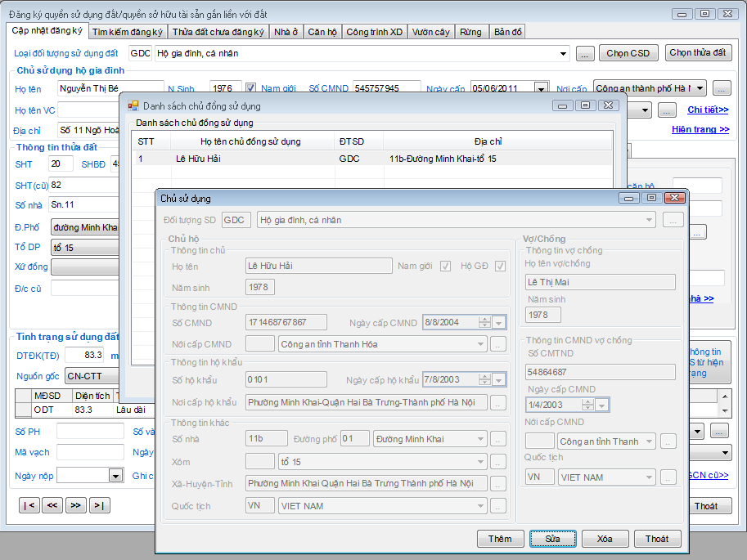
Task: Click the ellipsis button beside Nơi cấp hộ khẩu
Action: (x=498, y=402)
